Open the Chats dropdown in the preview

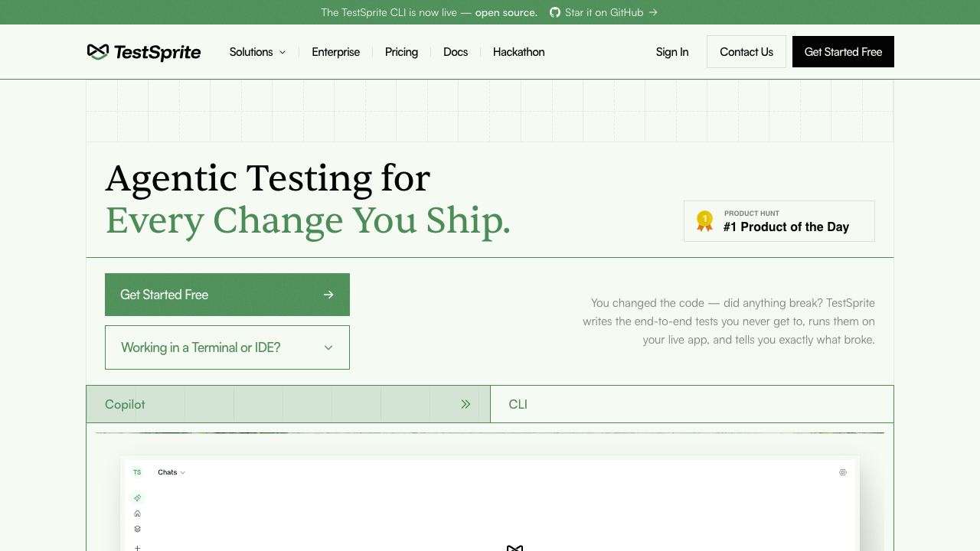click(x=171, y=472)
